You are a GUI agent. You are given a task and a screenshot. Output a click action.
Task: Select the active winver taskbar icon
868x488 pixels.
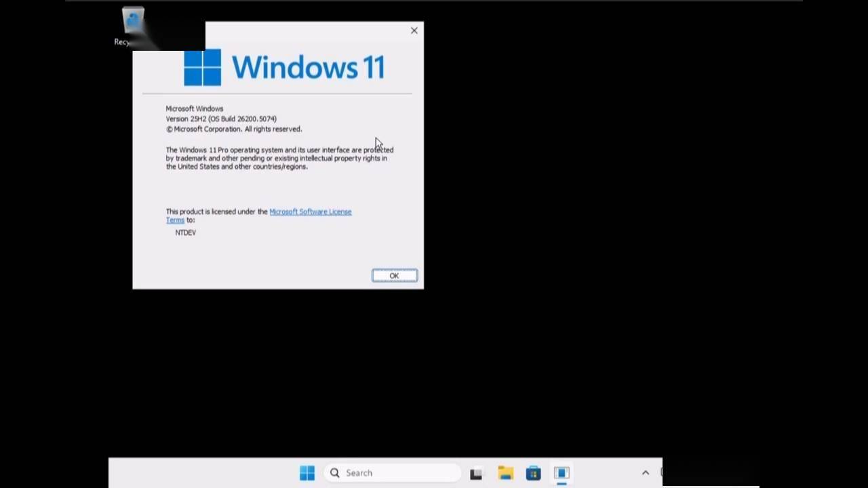[x=561, y=473]
